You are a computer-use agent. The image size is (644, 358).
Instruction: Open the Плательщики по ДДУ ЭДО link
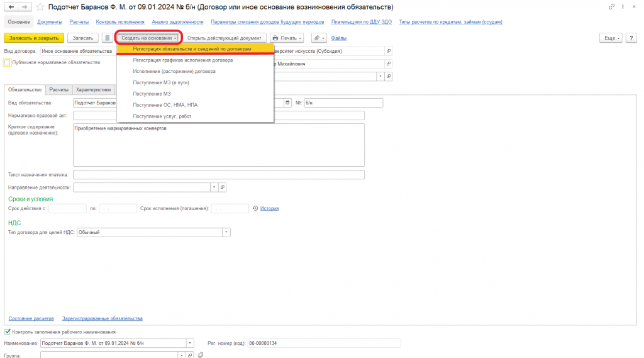(x=362, y=22)
